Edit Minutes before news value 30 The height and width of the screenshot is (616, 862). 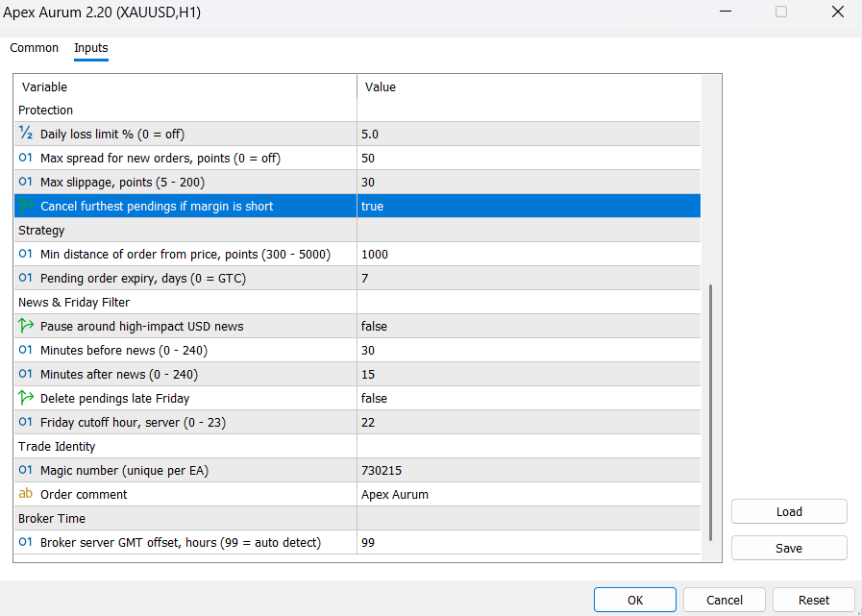(529, 351)
